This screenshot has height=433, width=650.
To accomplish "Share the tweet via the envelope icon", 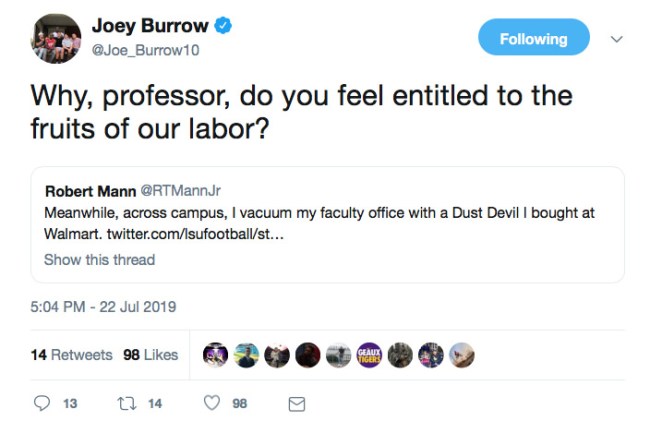I will click(x=296, y=403).
